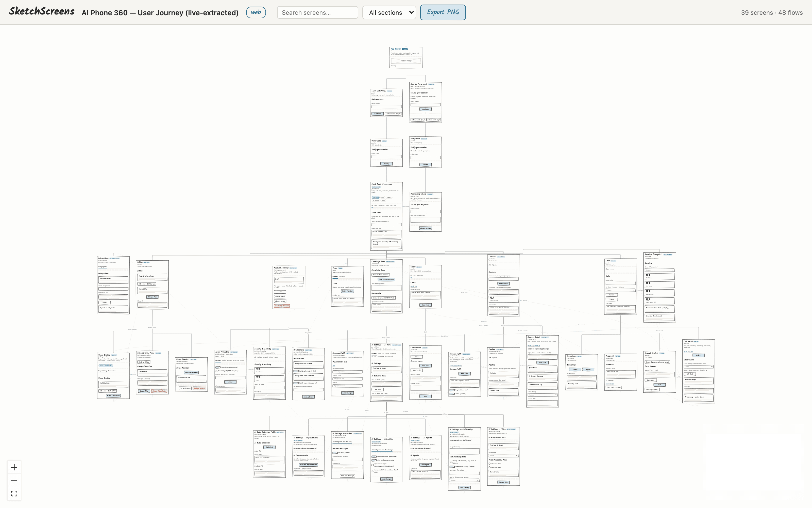
Task: Select the AI Data Collection Fields card
Action: [x=269, y=454]
